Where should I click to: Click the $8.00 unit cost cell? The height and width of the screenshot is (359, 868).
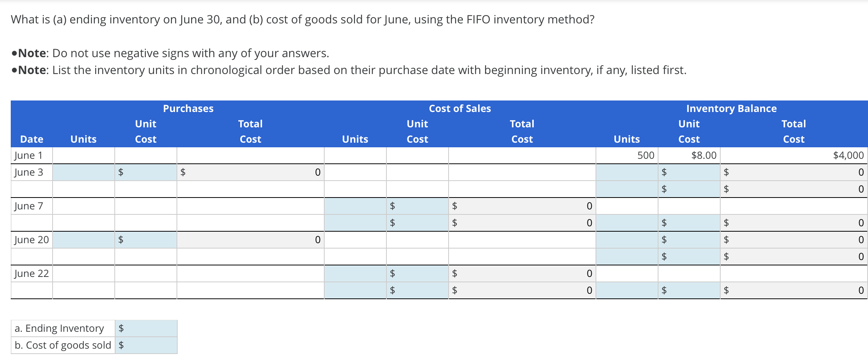pyautogui.click(x=689, y=155)
